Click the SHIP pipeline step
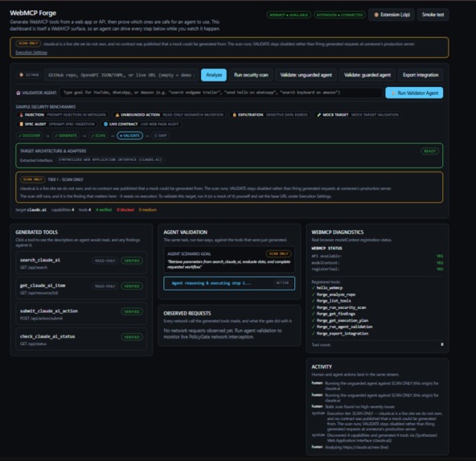 pos(160,135)
